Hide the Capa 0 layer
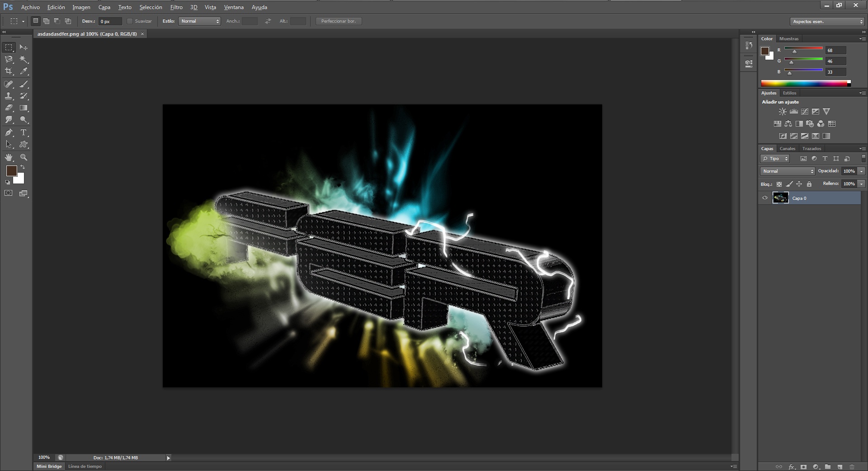Image resolution: width=868 pixels, height=471 pixels. tap(765, 198)
